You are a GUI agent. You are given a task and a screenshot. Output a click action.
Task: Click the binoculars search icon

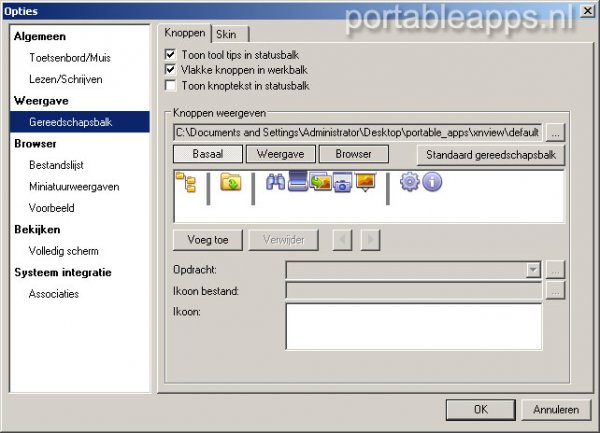[x=275, y=182]
